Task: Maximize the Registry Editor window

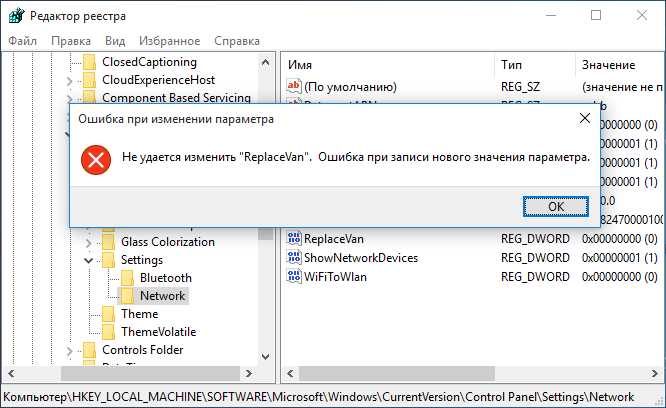Action: point(596,16)
